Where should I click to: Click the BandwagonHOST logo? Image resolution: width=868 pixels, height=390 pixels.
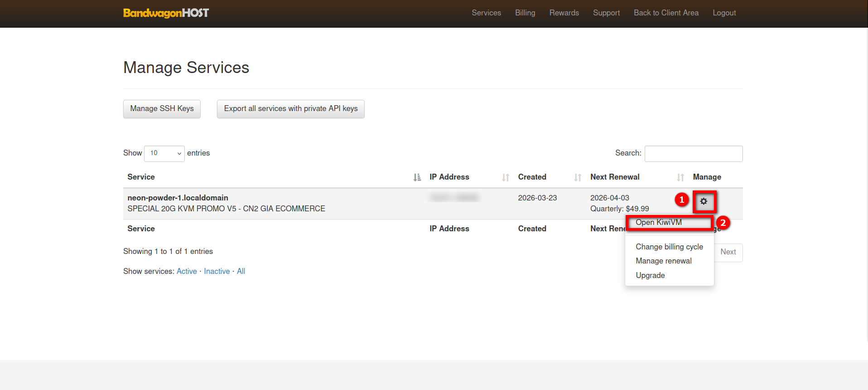166,13
